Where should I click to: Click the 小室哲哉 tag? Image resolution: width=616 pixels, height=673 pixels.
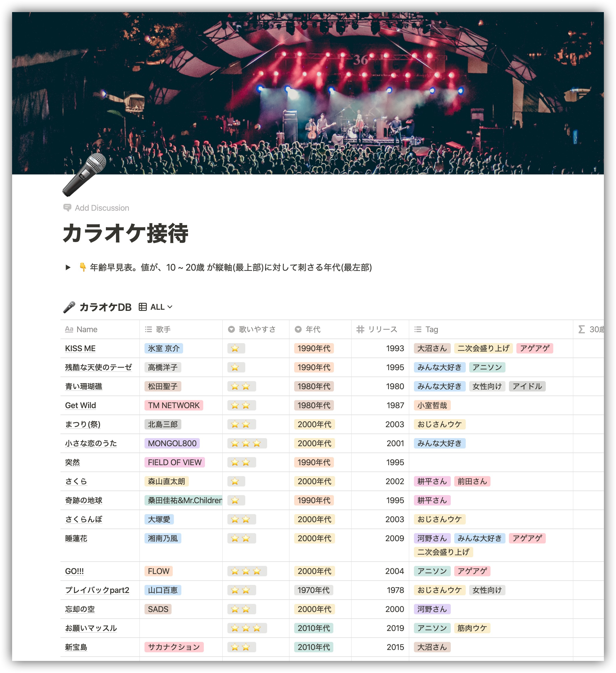point(432,405)
